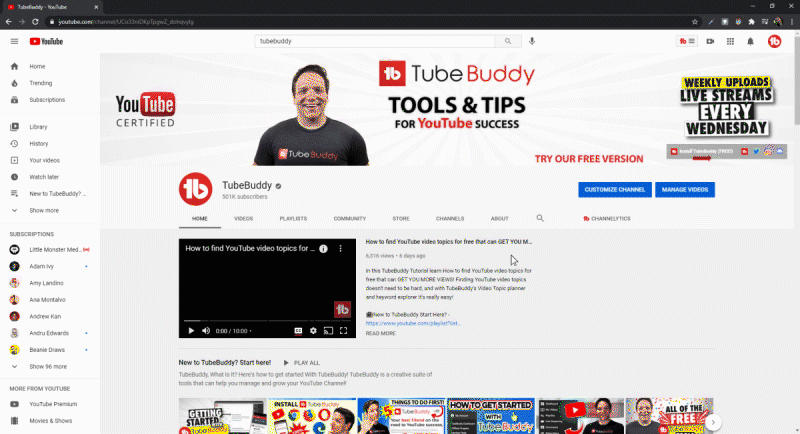The width and height of the screenshot is (800, 434).
Task: Open the video player settings gear
Action: point(312,330)
